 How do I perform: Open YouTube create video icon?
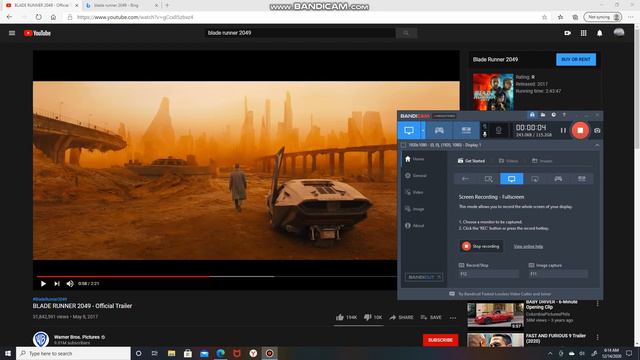[567, 33]
